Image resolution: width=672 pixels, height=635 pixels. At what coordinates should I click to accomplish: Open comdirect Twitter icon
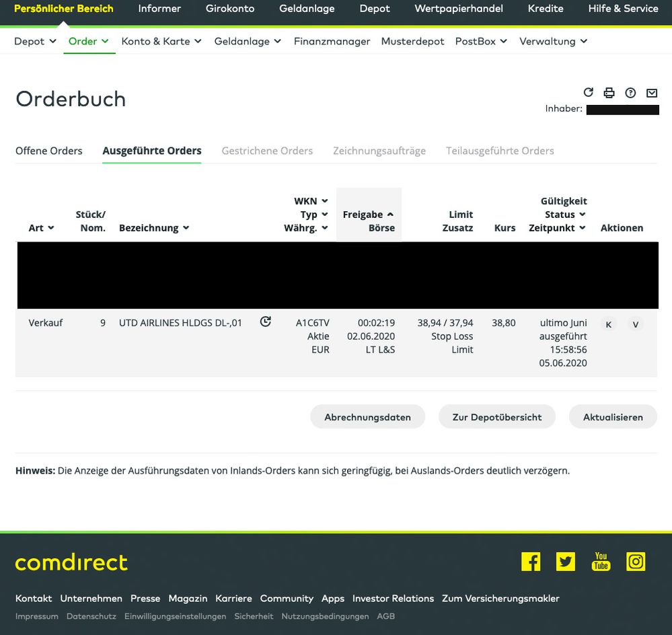(566, 562)
